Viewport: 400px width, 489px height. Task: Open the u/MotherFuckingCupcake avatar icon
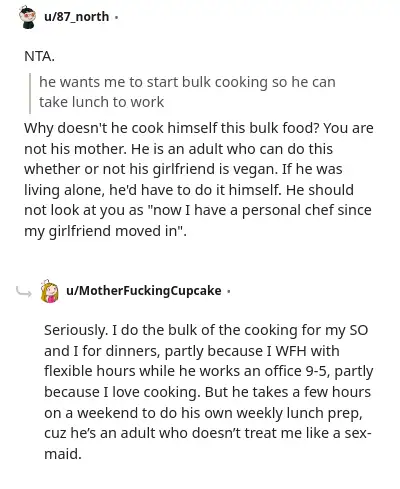point(49,291)
